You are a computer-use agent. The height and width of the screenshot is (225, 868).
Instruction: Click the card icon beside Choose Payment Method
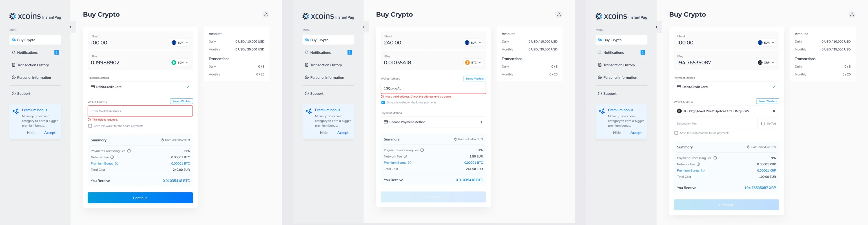click(x=386, y=122)
